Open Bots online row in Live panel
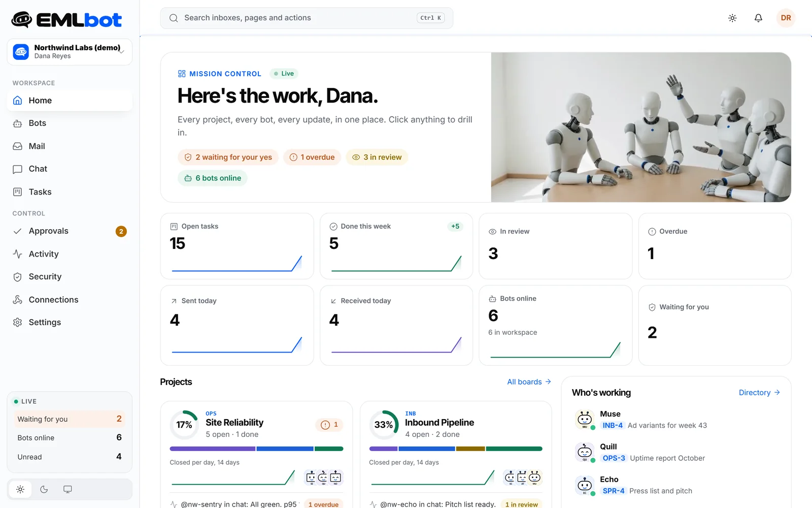812x508 pixels. [70, 438]
